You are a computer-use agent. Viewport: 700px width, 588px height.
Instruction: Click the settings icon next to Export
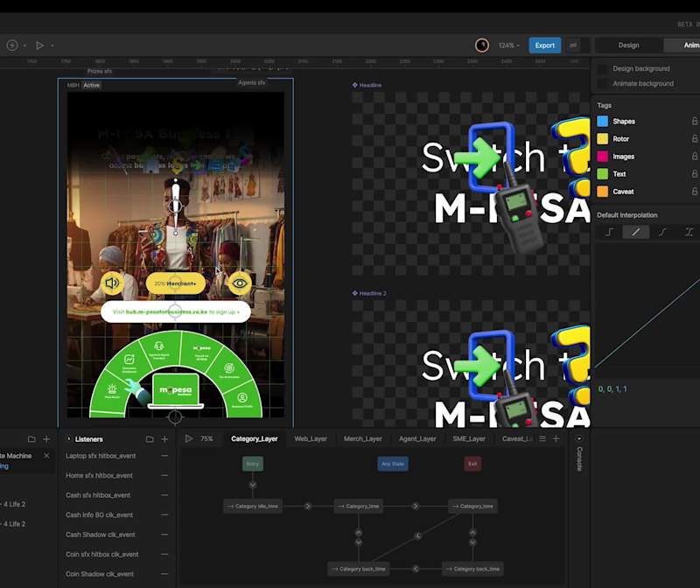[573, 45]
